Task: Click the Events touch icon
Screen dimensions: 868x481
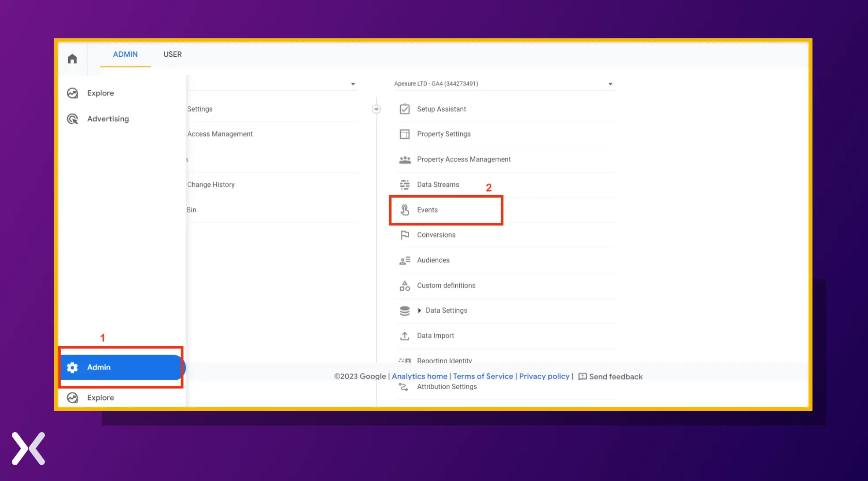Action: tap(405, 210)
